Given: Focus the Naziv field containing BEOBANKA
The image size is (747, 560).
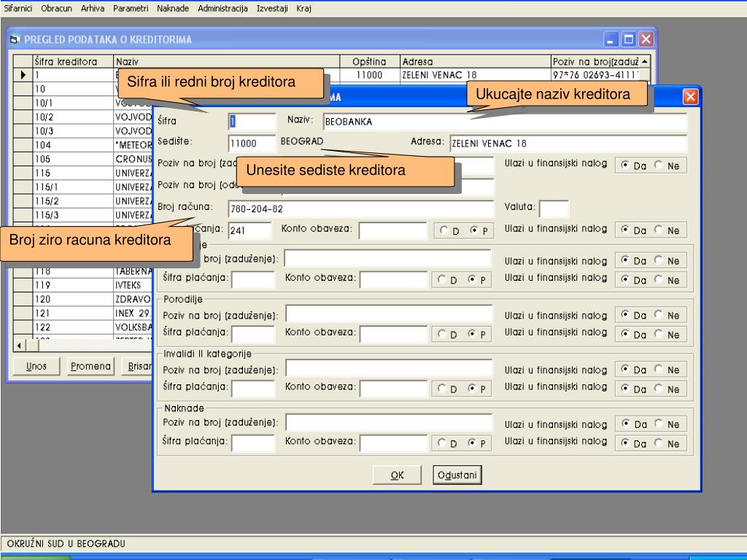Looking at the screenshot, I should (x=503, y=122).
